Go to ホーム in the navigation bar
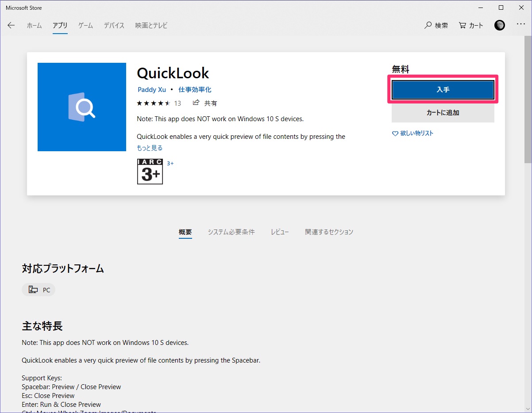The width and height of the screenshot is (532, 413). 34,25
